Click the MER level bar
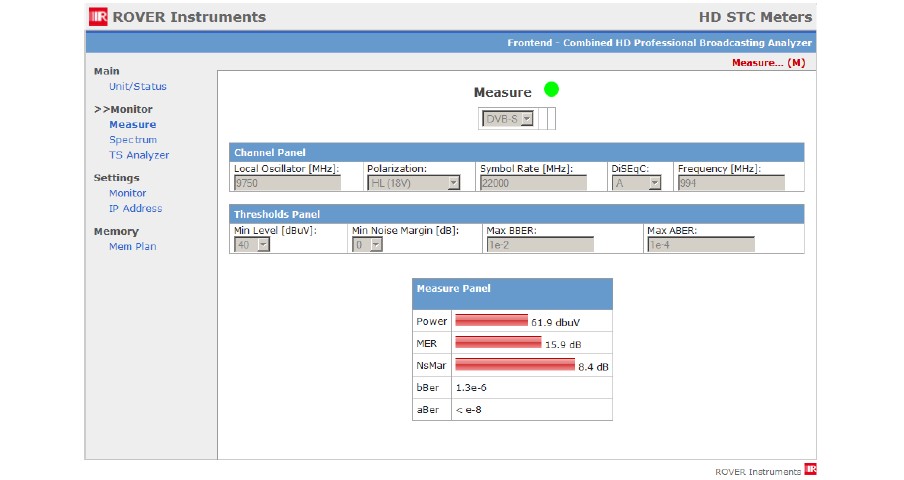The image size is (904, 480). pyautogui.click(x=499, y=343)
